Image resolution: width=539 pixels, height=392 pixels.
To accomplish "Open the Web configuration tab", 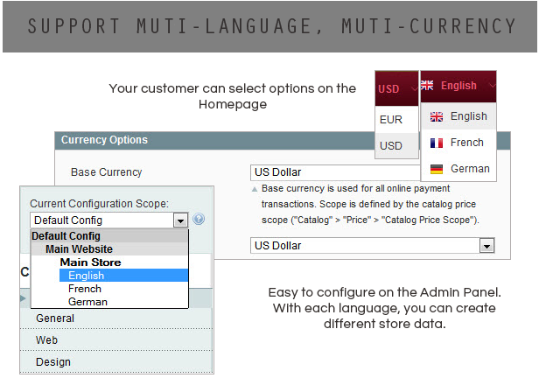I will point(116,339).
